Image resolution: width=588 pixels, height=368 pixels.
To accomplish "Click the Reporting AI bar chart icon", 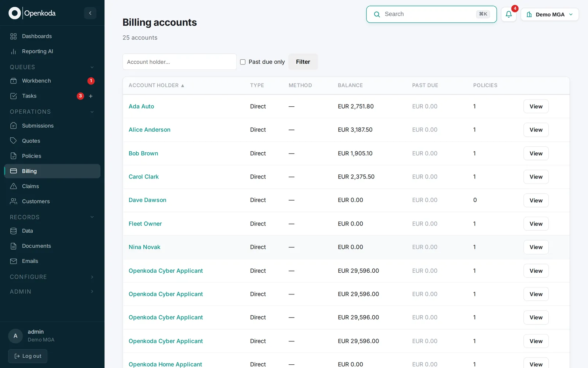I will point(14,52).
